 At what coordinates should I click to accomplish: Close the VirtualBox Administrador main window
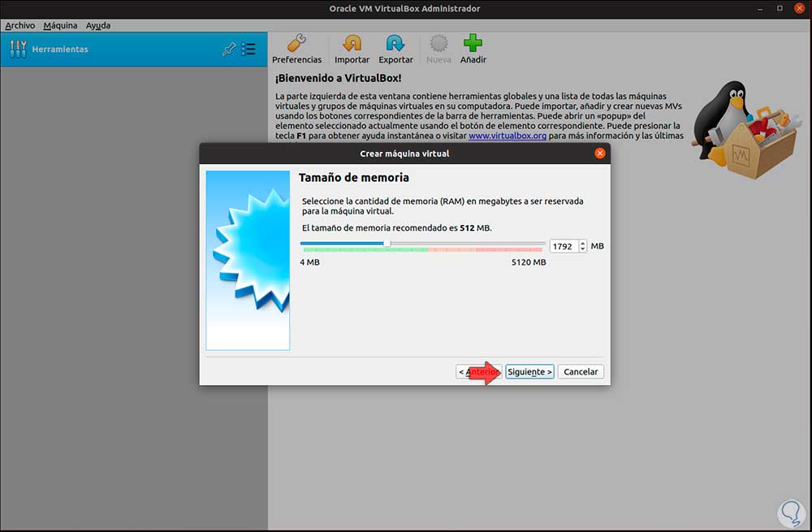click(800, 8)
